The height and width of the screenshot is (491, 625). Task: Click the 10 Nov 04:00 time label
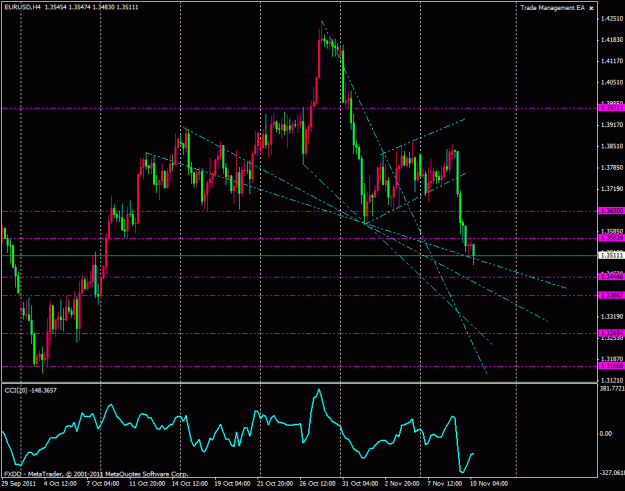(489, 484)
